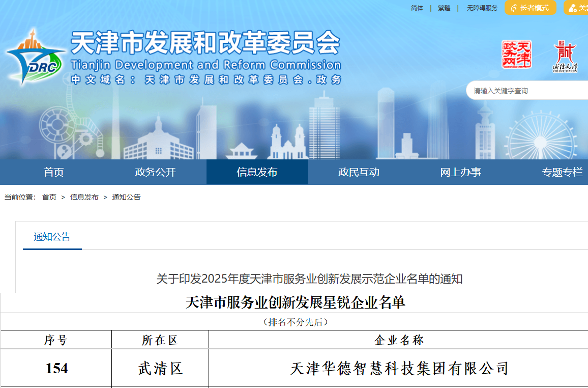Click the caregiver icon at top right
The image size is (588, 388).
[x=572, y=8]
